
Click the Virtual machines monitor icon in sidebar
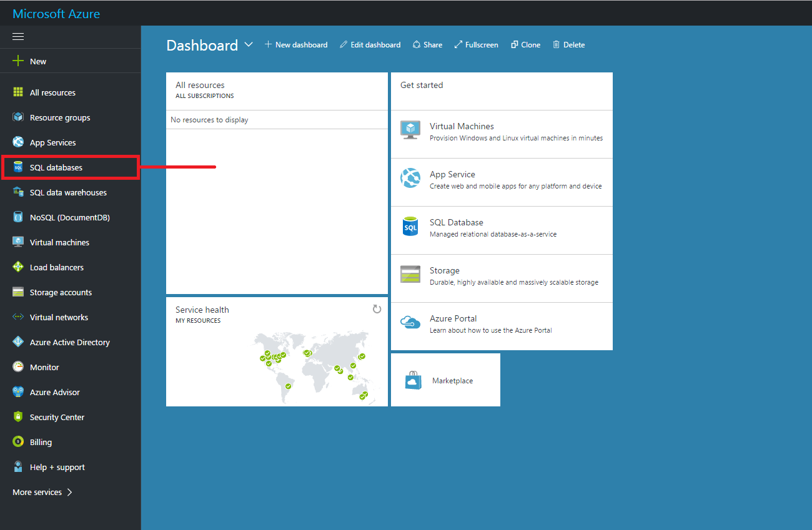click(x=18, y=242)
